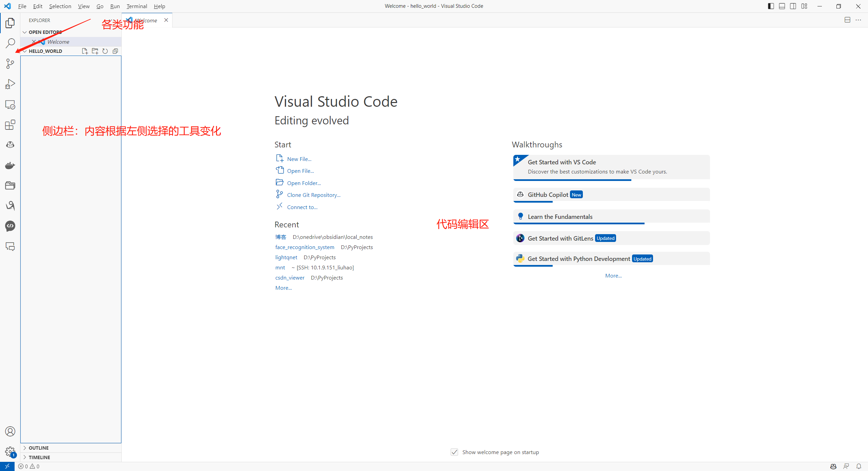The image size is (868, 471).
Task: Create new folder in HELLO_WORLD
Action: click(x=95, y=51)
